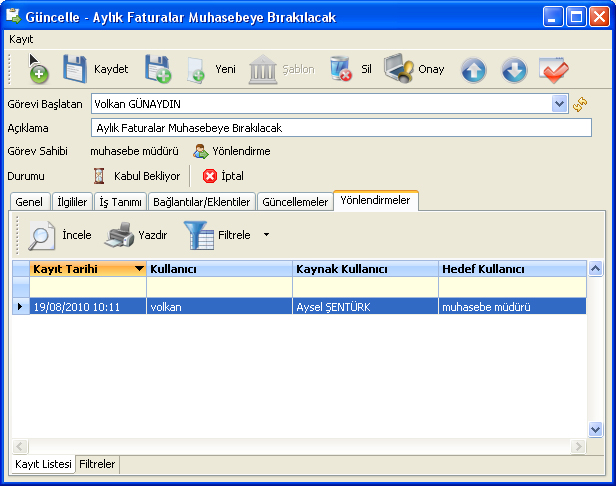Delete the record with Sil
Image resolution: width=616 pixels, height=486 pixels.
point(341,69)
